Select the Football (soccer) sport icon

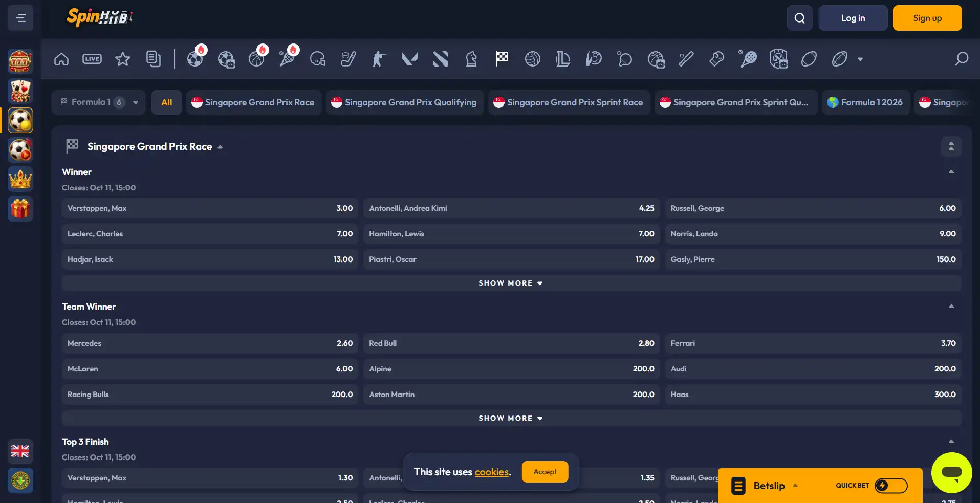point(195,59)
